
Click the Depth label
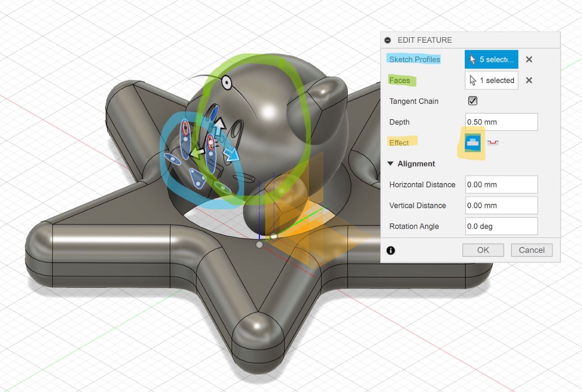coord(399,122)
